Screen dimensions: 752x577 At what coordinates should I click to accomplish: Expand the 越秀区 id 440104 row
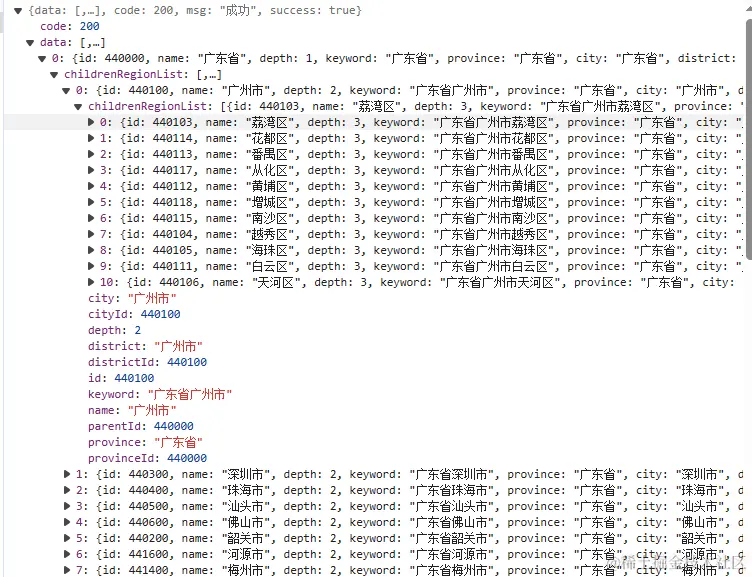[91, 234]
